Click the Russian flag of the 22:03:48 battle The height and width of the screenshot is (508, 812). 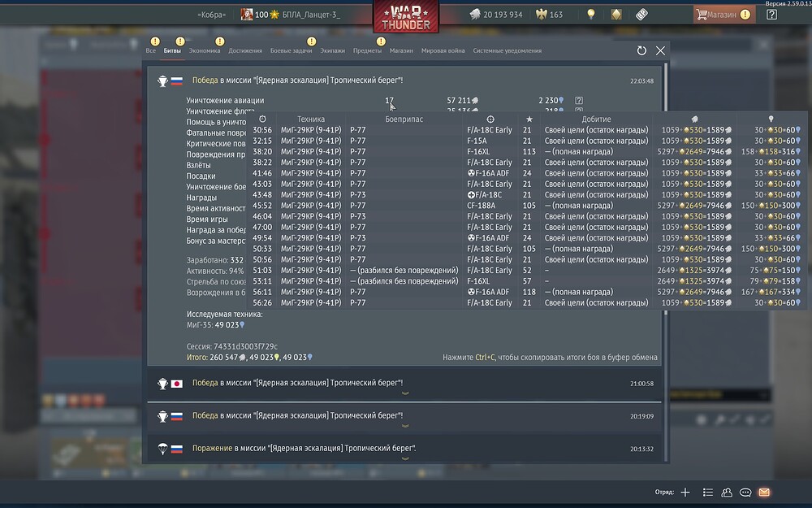(176, 80)
